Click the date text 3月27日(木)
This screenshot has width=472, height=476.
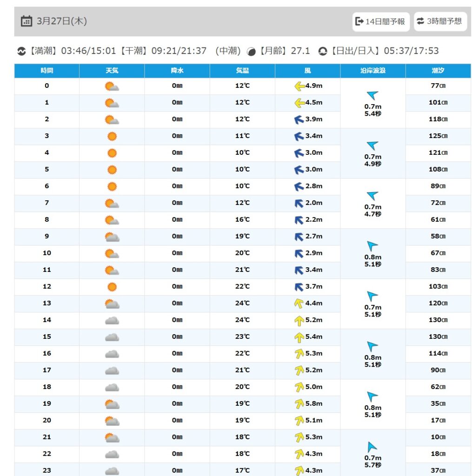point(62,21)
